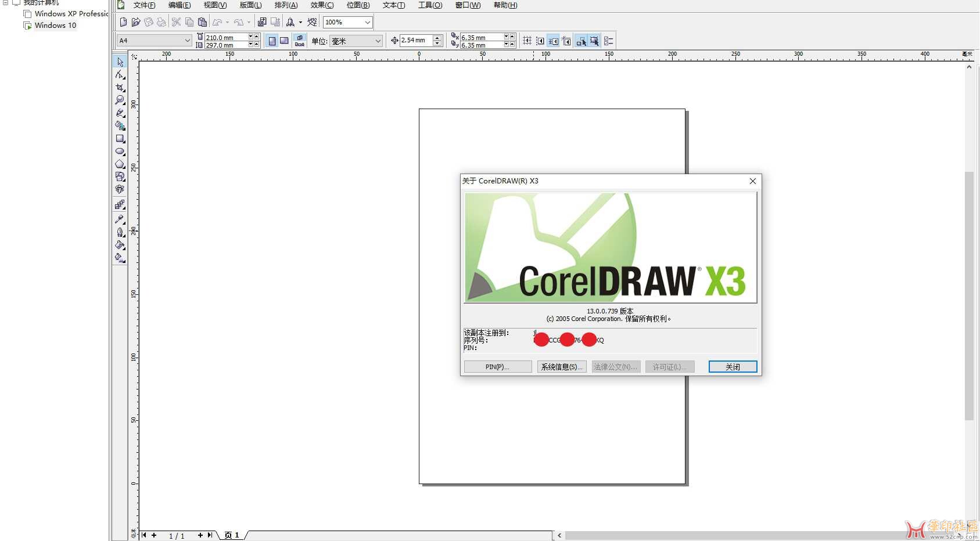980x541 pixels.
Task: Select the Crop tool
Action: [x=120, y=87]
